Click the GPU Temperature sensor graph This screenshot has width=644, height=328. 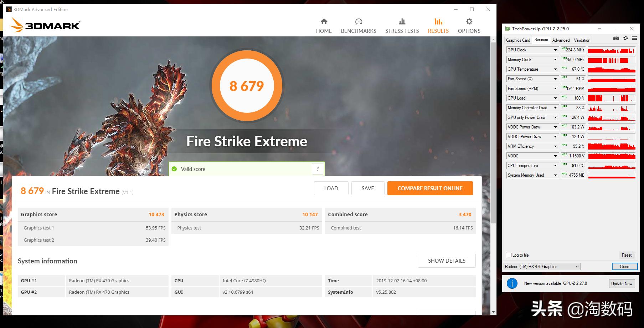point(612,69)
